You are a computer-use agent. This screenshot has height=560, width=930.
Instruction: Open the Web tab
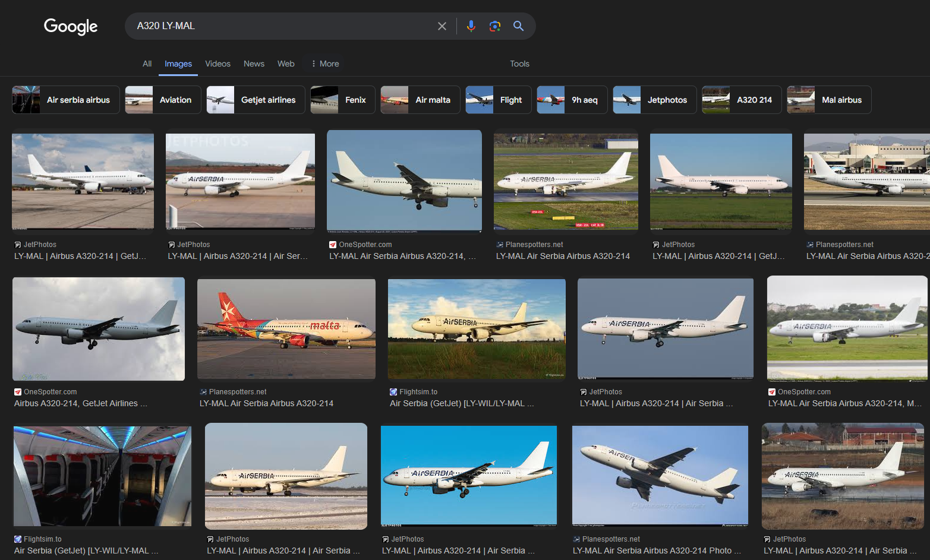286,64
